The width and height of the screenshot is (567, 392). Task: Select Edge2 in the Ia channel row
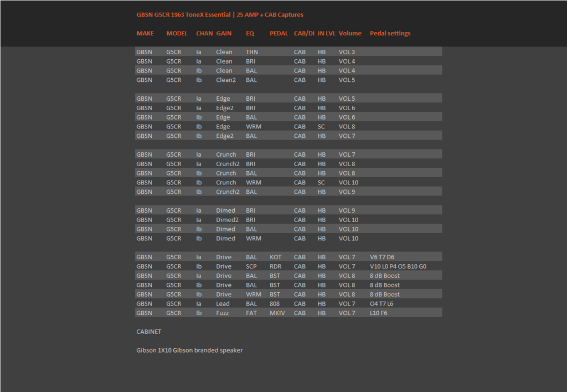225,108
